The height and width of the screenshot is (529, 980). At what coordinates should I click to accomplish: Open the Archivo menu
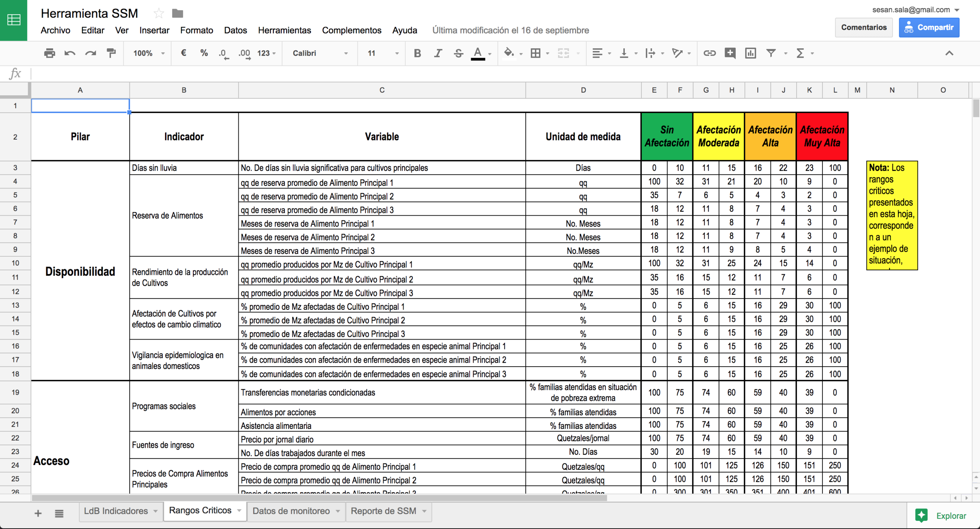(55, 30)
